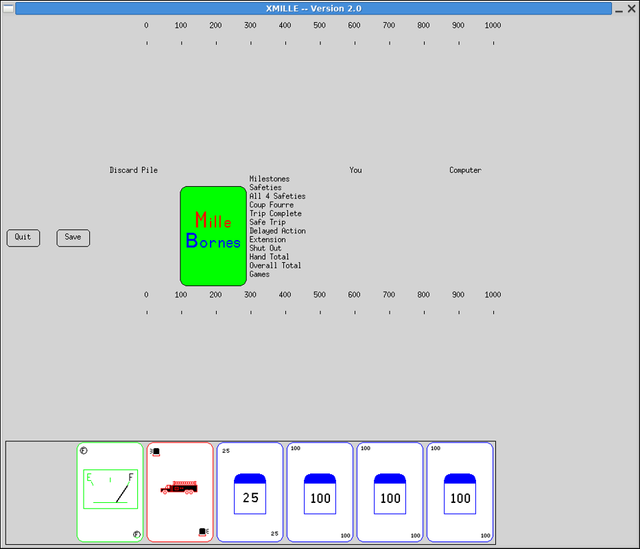Select the green gasoline fuel gauge card
This screenshot has width=640, height=549.
(110, 492)
